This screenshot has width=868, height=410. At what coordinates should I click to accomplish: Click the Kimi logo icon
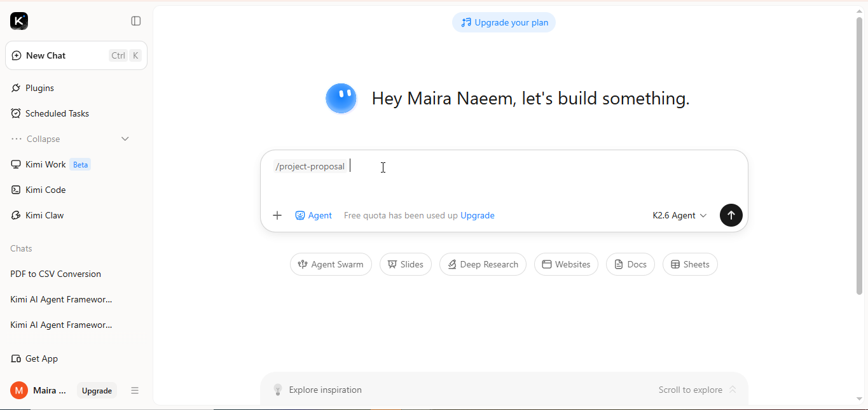[19, 21]
